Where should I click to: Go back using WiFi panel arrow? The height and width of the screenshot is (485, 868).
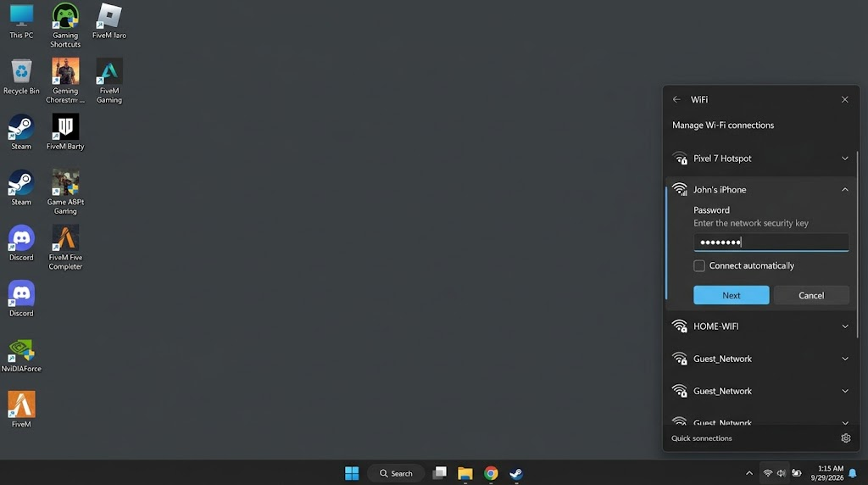tap(676, 100)
